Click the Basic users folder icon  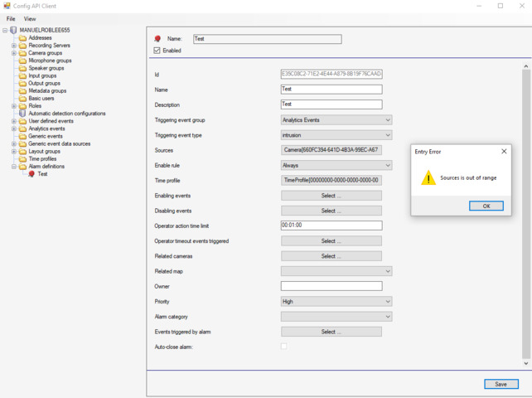click(22, 99)
